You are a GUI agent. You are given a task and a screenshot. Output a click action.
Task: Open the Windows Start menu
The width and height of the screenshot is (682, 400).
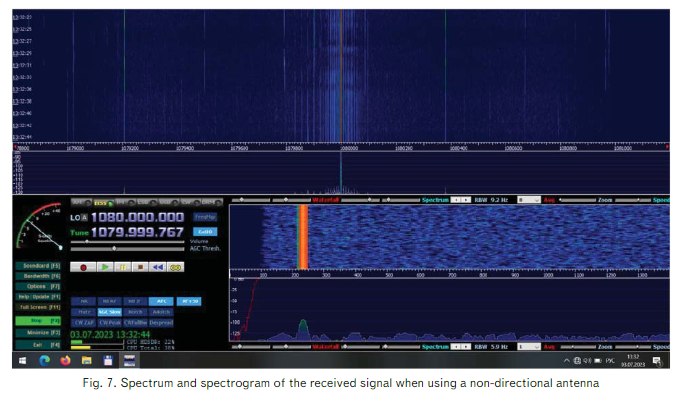[x=23, y=360]
